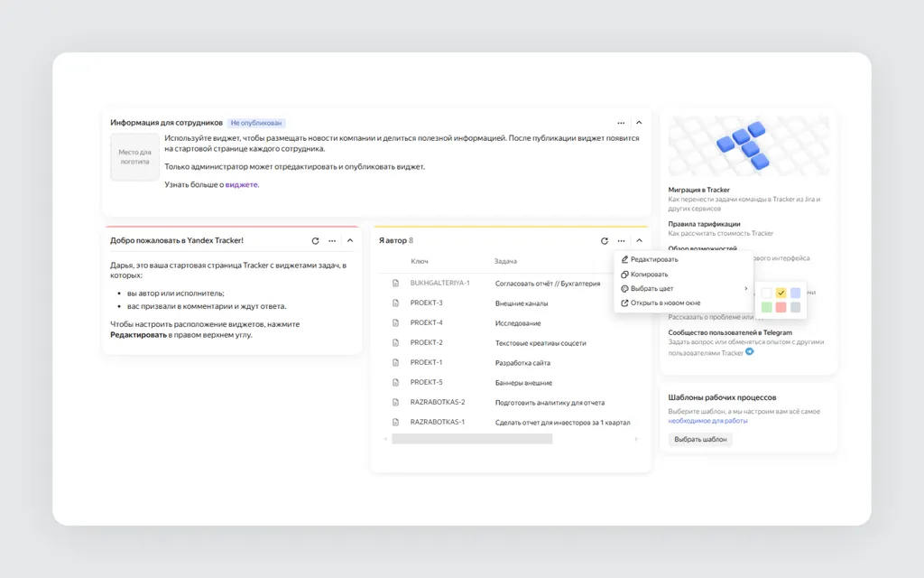Screen dimensions: 924x578
Task: Open three-dot menu of 'Информация для сотрудников' widget
Action: coord(621,123)
